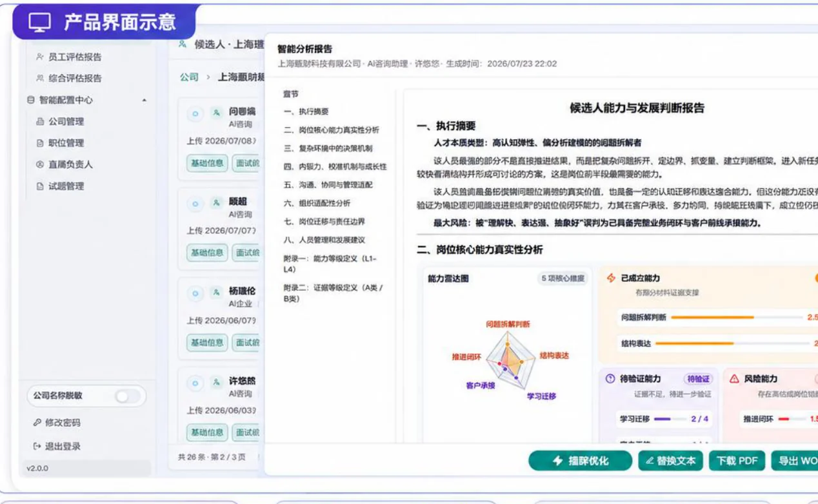Click the green person icon on 顾超 card
818x504 pixels.
[x=216, y=203]
